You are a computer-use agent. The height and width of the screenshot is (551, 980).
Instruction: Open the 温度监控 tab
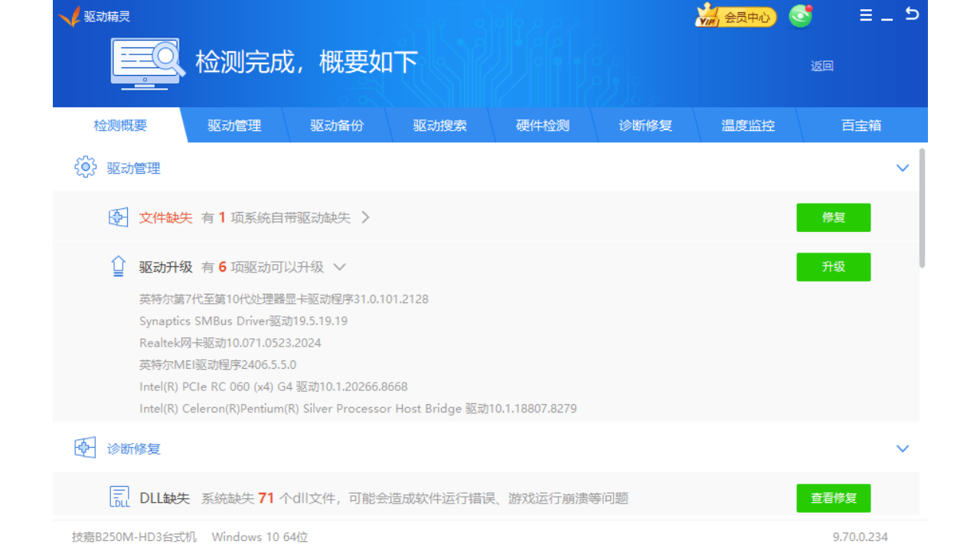click(x=748, y=126)
